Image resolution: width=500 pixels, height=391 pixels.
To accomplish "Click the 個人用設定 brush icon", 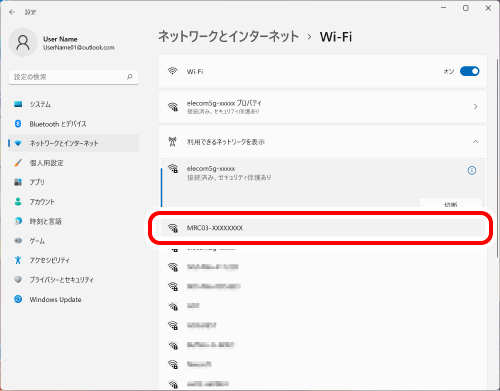I will point(18,163).
